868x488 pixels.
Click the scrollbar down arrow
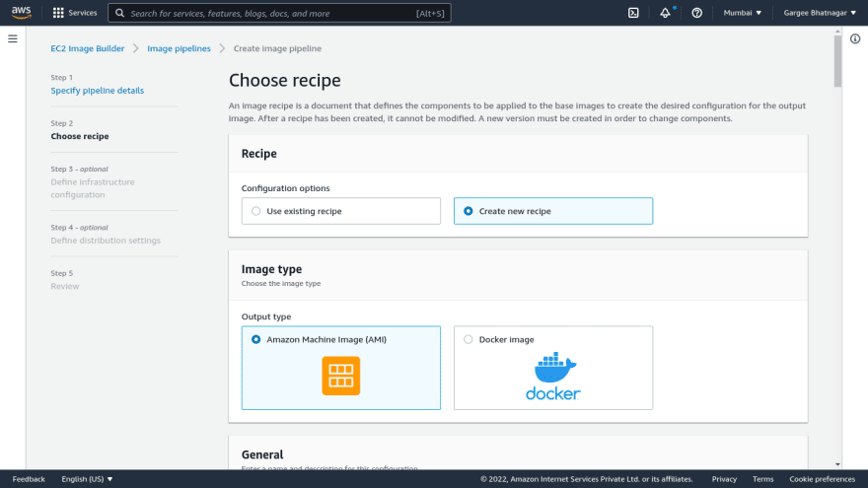point(837,464)
